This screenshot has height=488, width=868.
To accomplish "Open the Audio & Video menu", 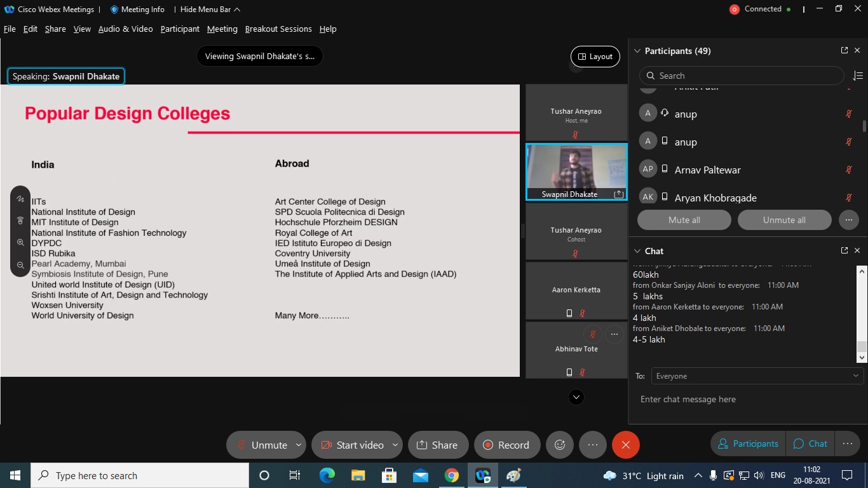I will tap(125, 29).
